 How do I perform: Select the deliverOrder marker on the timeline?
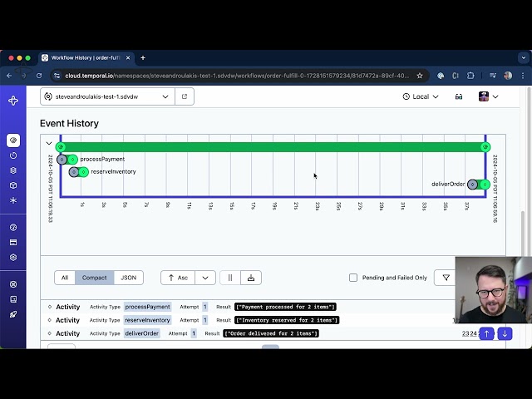(479, 185)
